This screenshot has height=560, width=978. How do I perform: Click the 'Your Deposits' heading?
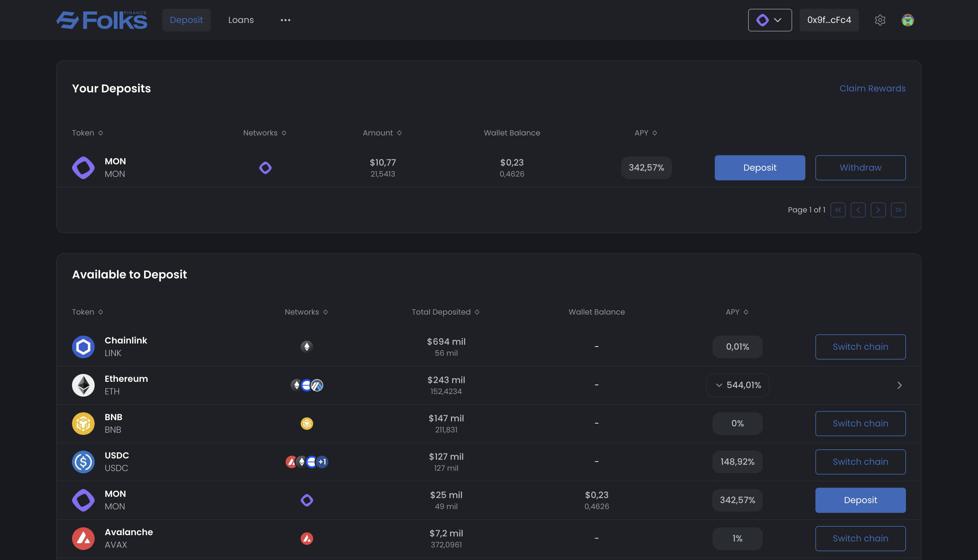pos(111,88)
